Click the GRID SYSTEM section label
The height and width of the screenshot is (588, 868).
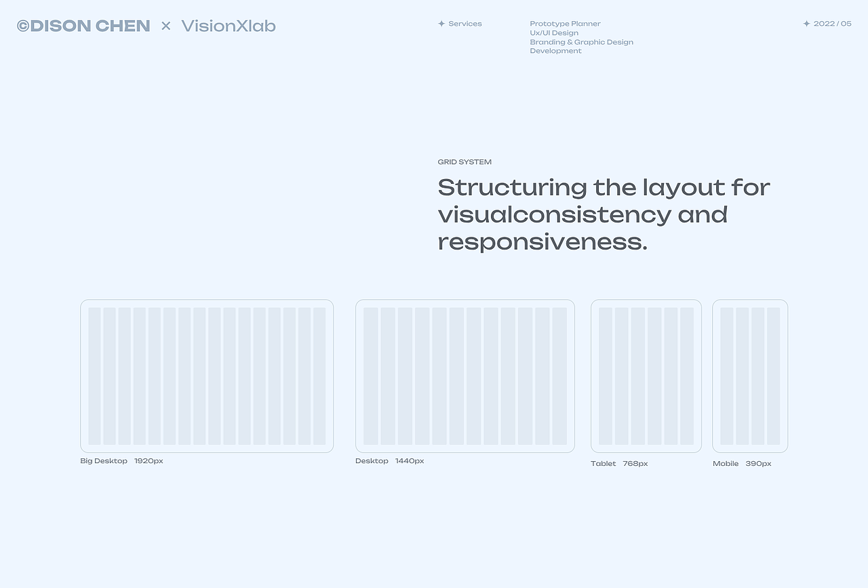(465, 162)
